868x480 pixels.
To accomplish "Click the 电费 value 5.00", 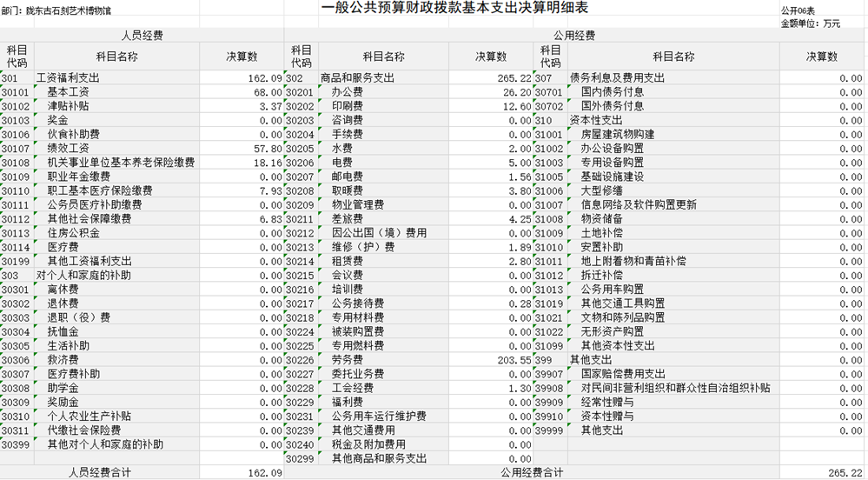I will (490, 163).
